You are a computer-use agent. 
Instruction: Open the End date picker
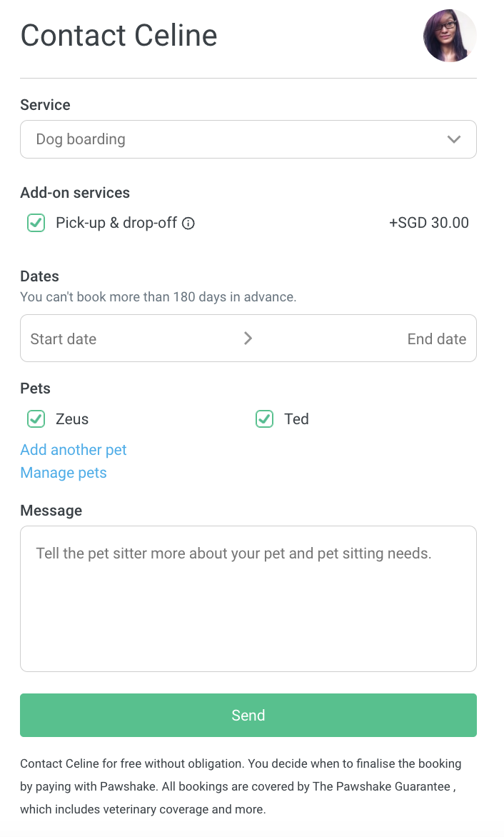point(437,339)
